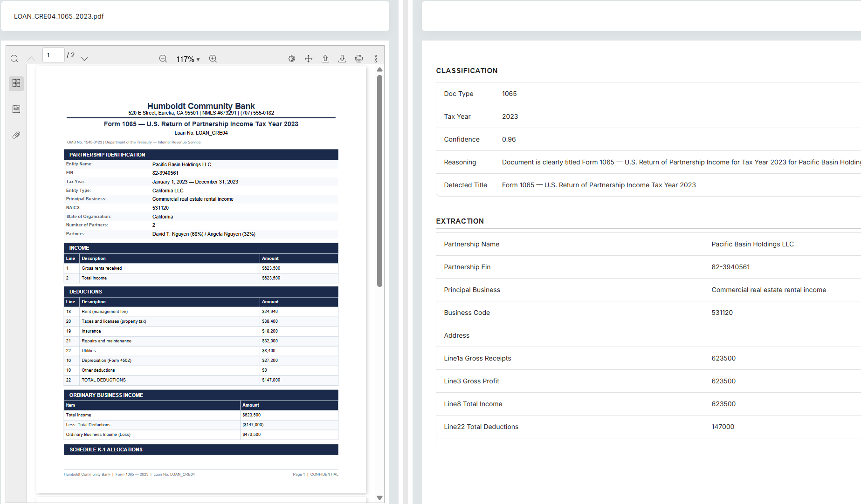Click the CLASSIFICATION section heading

click(467, 71)
